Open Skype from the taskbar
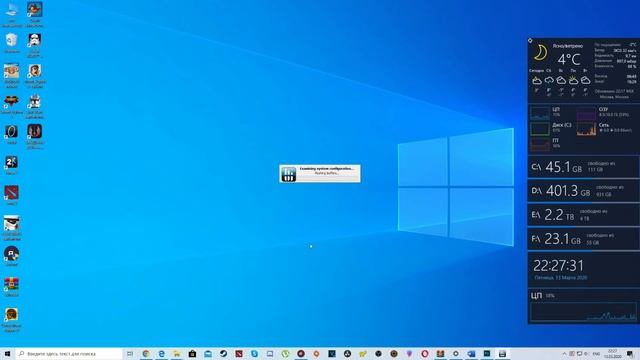 [x=254, y=353]
